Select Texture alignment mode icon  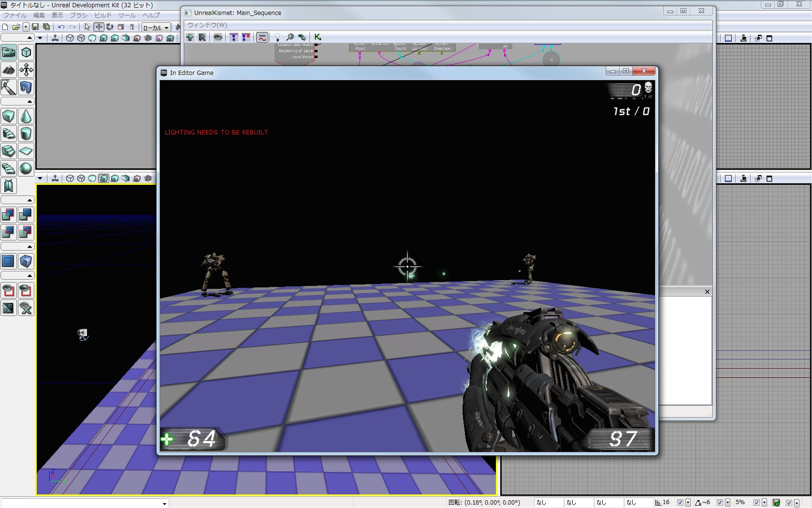[26, 70]
